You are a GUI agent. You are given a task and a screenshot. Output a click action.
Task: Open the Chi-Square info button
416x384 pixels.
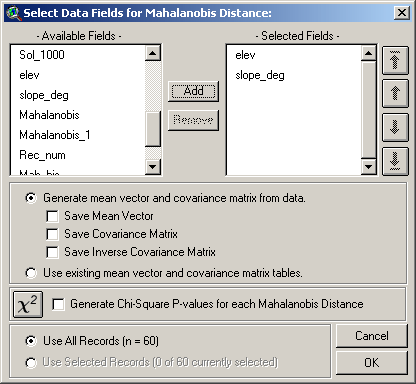28,304
